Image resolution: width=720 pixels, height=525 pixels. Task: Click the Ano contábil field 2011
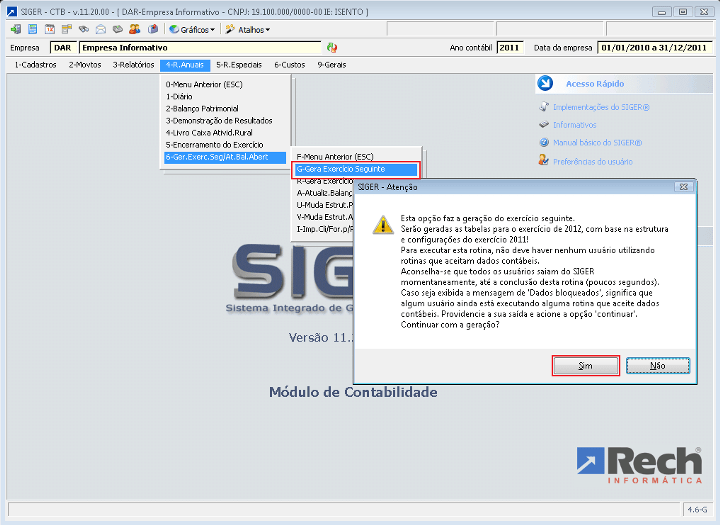[510, 48]
